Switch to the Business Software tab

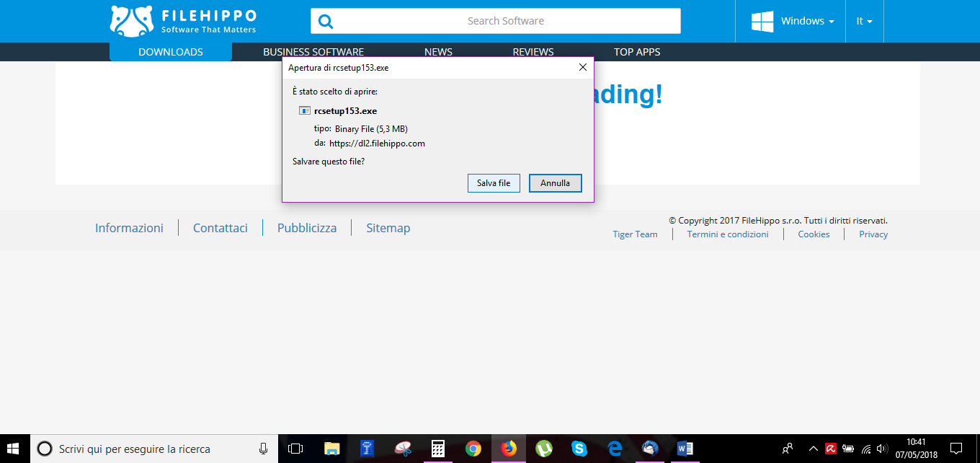pyautogui.click(x=313, y=52)
